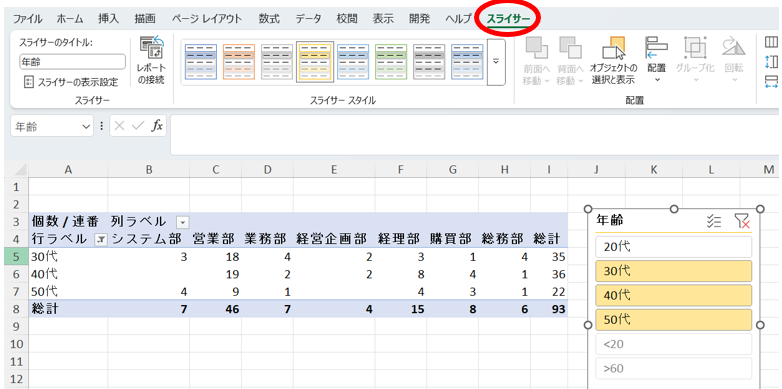The image size is (782, 389).
Task: Switch to the 挿入 tab
Action: pyautogui.click(x=109, y=19)
